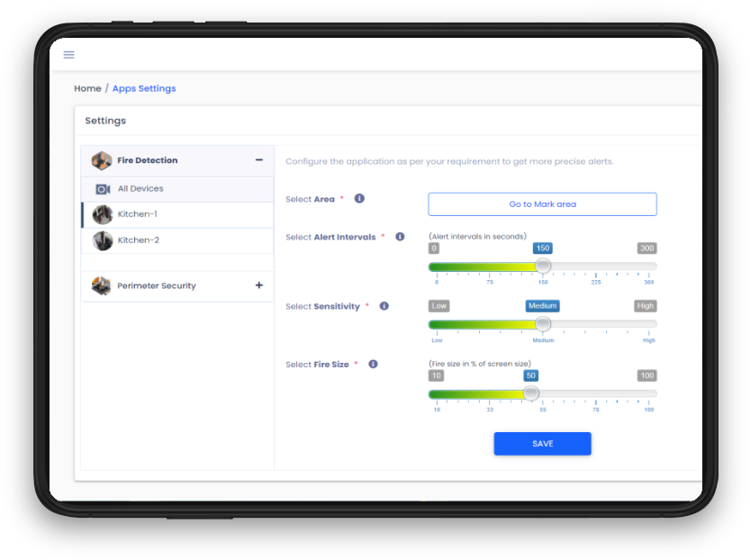Click the Fire Detection app icon
Image resolution: width=750 pixels, height=560 pixels.
(x=102, y=160)
